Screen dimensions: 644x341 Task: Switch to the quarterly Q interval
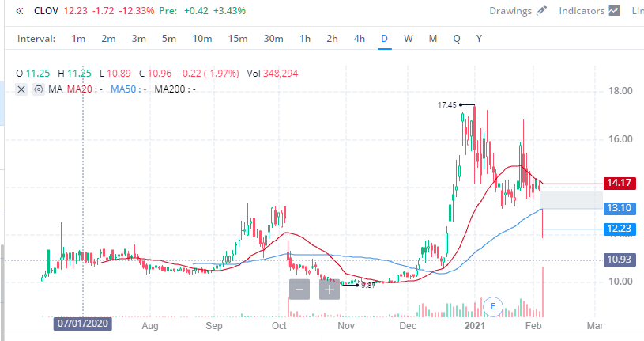click(x=457, y=39)
